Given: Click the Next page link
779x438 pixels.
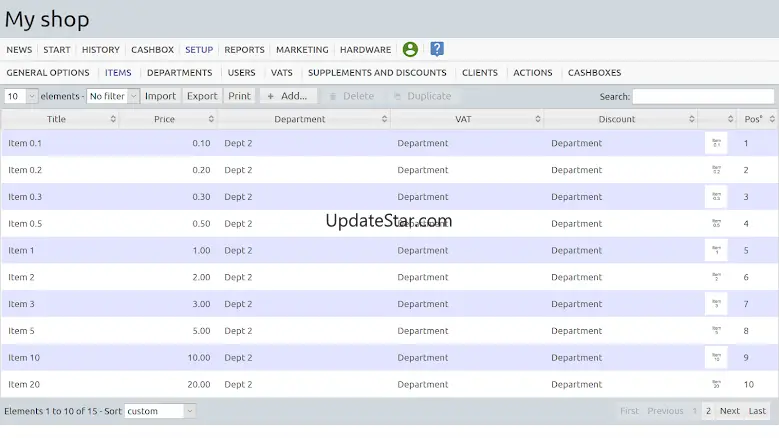Looking at the screenshot, I should pyautogui.click(x=730, y=411).
